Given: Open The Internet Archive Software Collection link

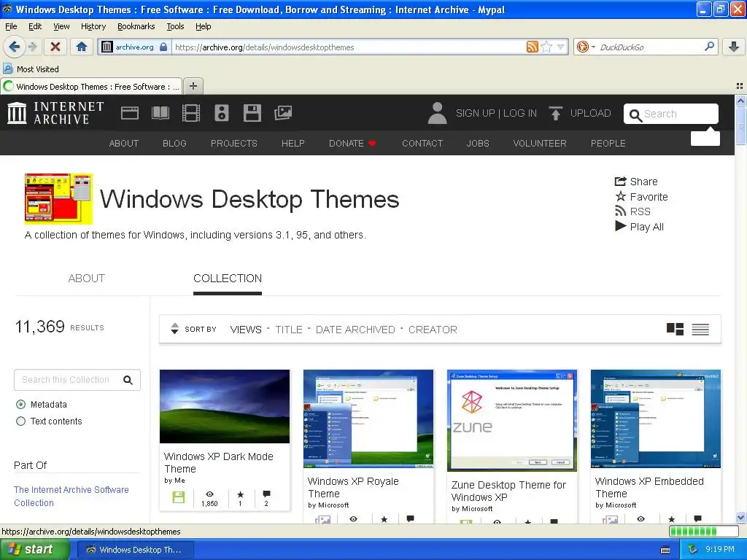Looking at the screenshot, I should pos(71,496).
